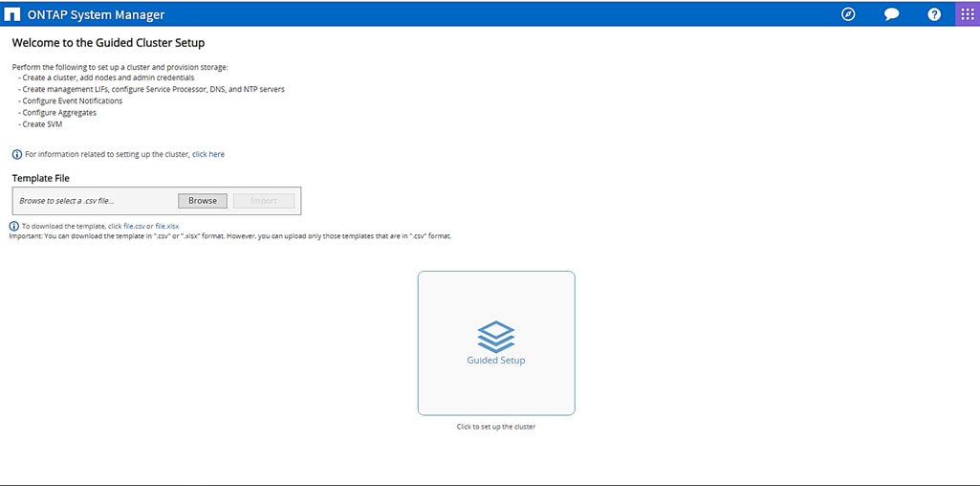Open the help question mark icon
The image size is (980, 486).
tap(934, 14)
